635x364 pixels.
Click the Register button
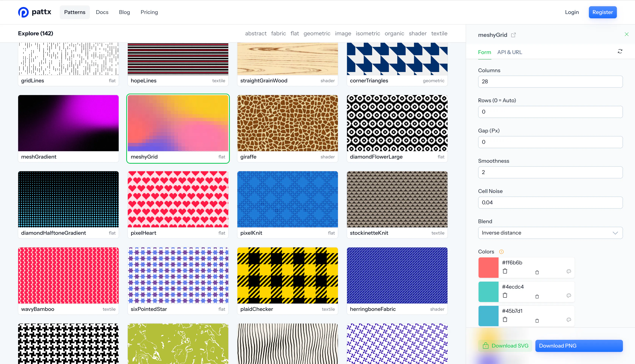pyautogui.click(x=602, y=12)
